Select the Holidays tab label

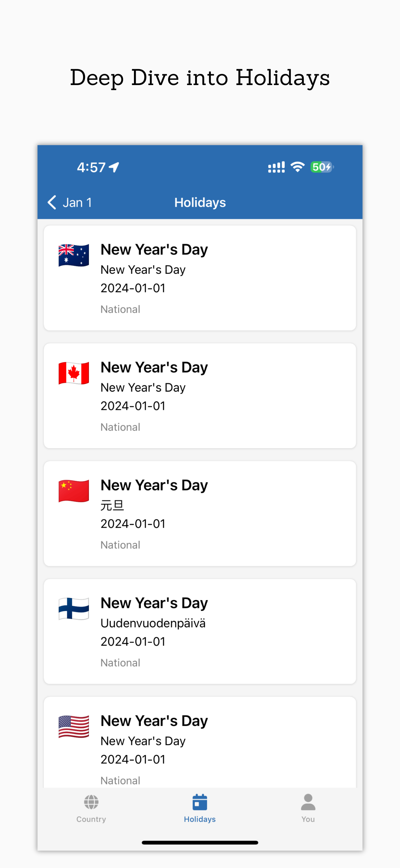[x=200, y=819]
